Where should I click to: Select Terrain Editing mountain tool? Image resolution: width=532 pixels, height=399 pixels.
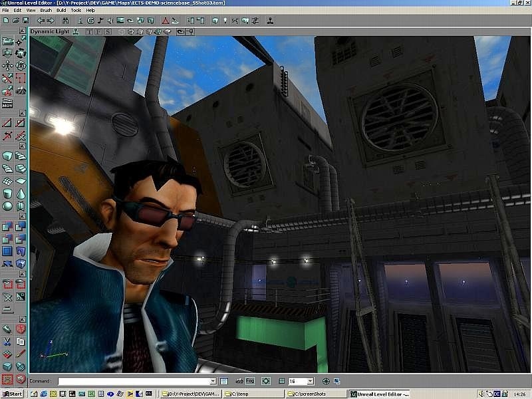click(x=21, y=90)
